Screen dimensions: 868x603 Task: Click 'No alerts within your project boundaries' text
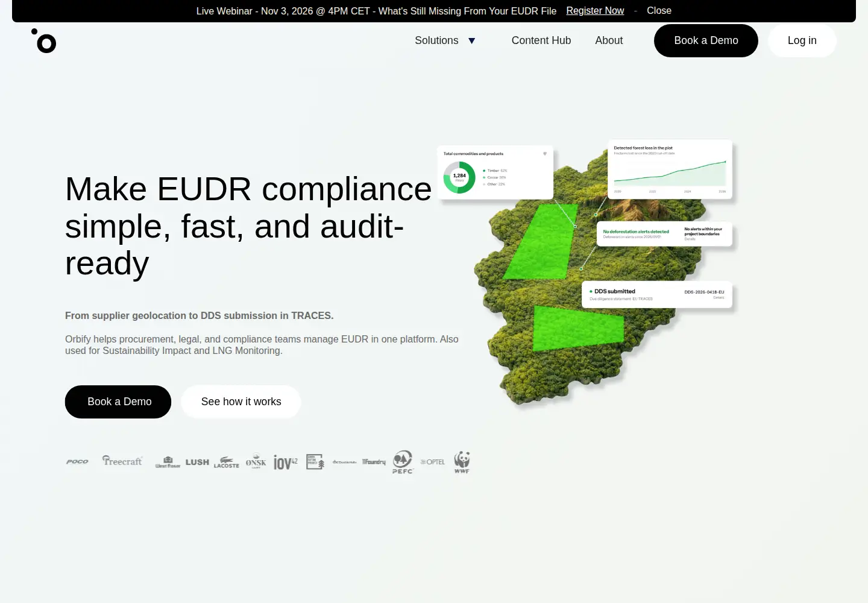(703, 232)
